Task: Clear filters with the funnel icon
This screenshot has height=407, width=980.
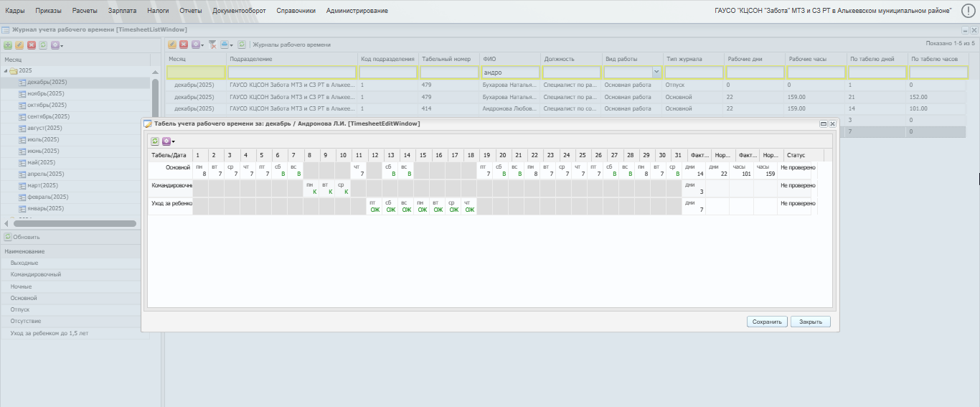Action: pos(212,45)
